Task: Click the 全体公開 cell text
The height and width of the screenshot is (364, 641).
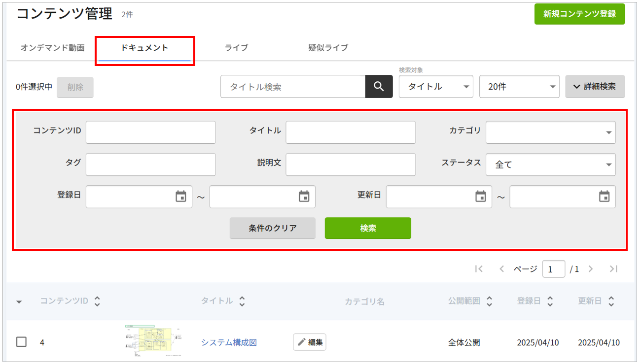Action: 464,342
